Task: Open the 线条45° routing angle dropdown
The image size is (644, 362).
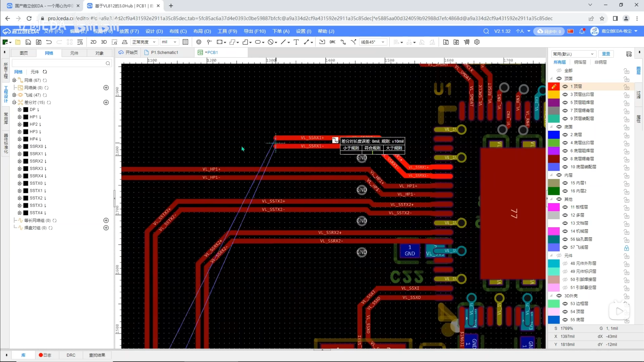Action: (x=373, y=42)
